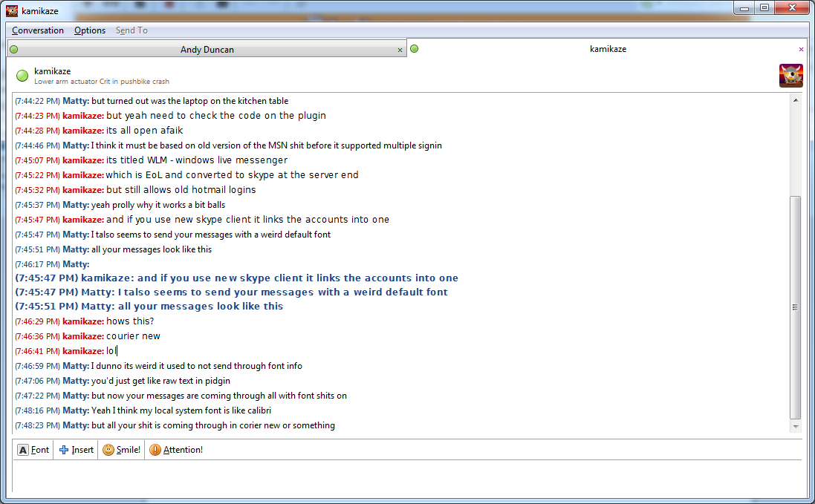Click the message 'yeah prolly why it works a bit balls'
Screen dimensions: 815x504
click(x=158, y=205)
